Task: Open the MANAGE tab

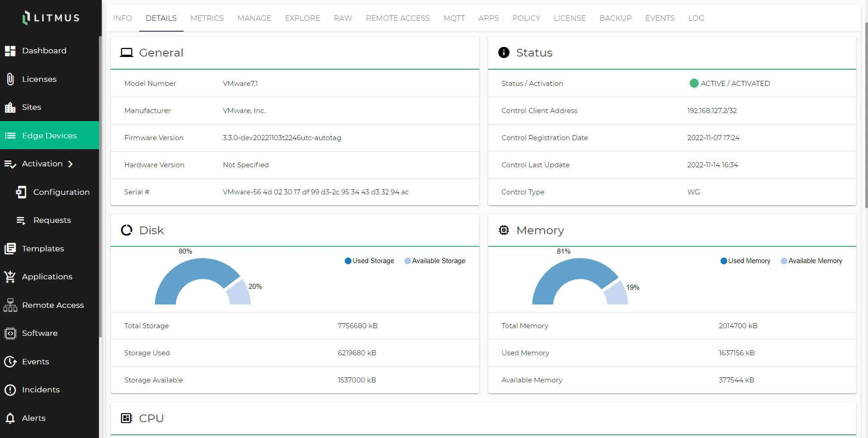Action: click(254, 18)
